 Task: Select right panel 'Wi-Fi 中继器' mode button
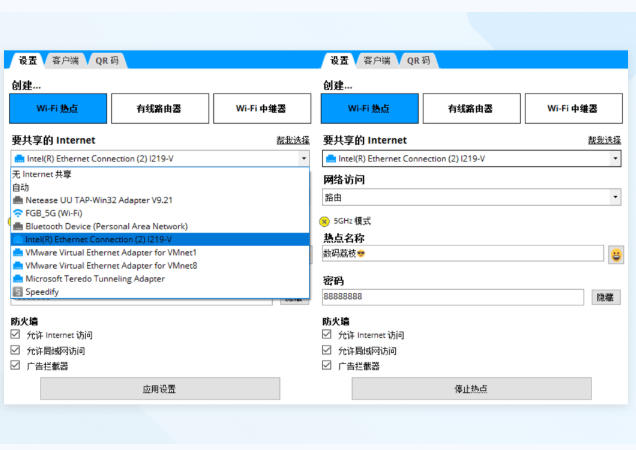coord(574,108)
